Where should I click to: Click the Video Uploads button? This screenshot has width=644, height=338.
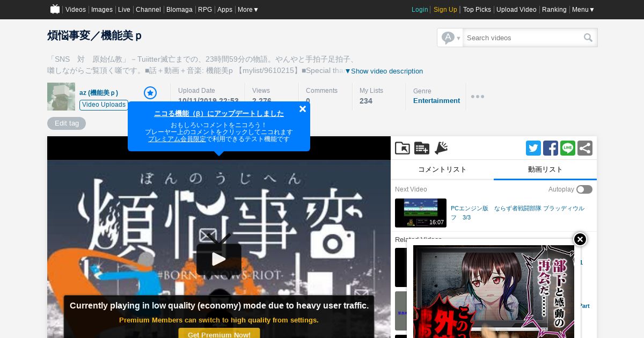104,105
